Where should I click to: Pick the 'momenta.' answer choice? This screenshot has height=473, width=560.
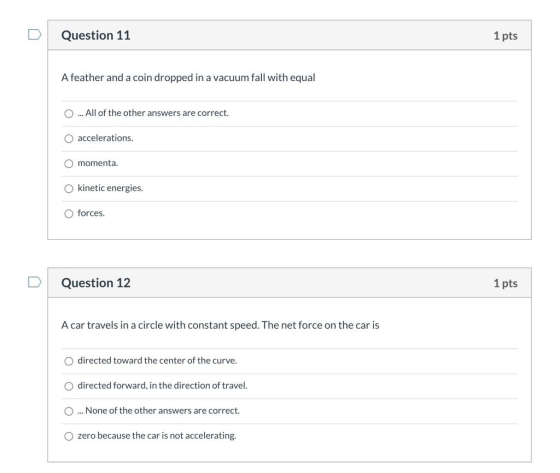pos(69,164)
